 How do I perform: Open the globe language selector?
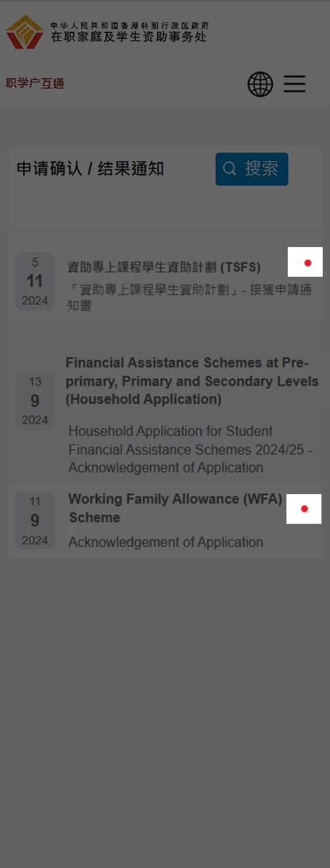point(260,85)
